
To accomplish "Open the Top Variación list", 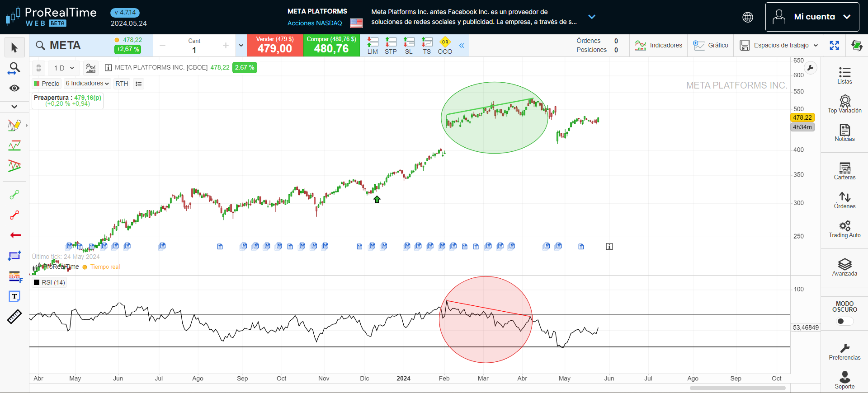I will point(844,104).
